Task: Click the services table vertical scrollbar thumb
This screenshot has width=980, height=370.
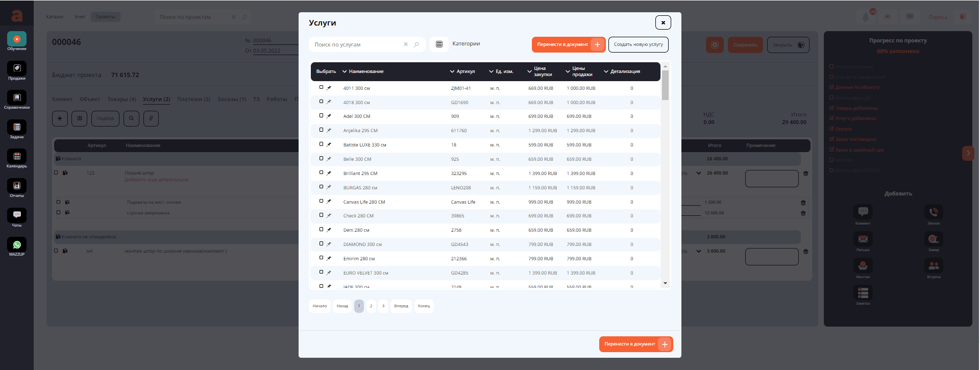Action: coord(665,85)
